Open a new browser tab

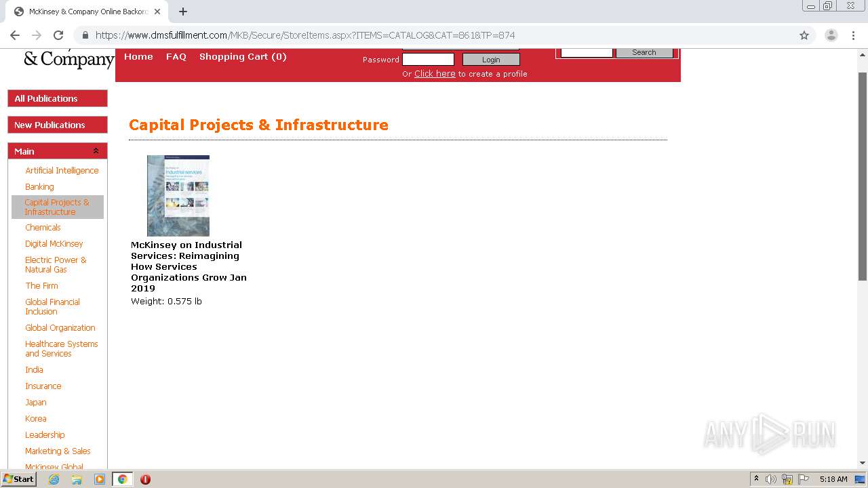[183, 12]
